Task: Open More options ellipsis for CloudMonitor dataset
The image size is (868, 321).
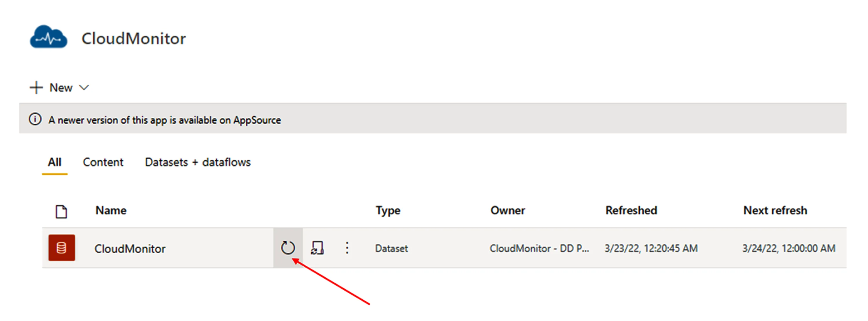Action: tap(347, 248)
